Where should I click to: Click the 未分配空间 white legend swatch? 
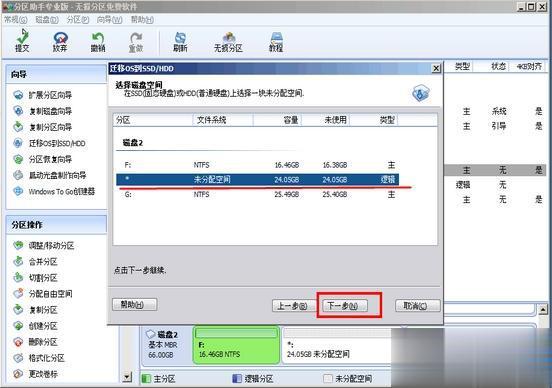328,379
